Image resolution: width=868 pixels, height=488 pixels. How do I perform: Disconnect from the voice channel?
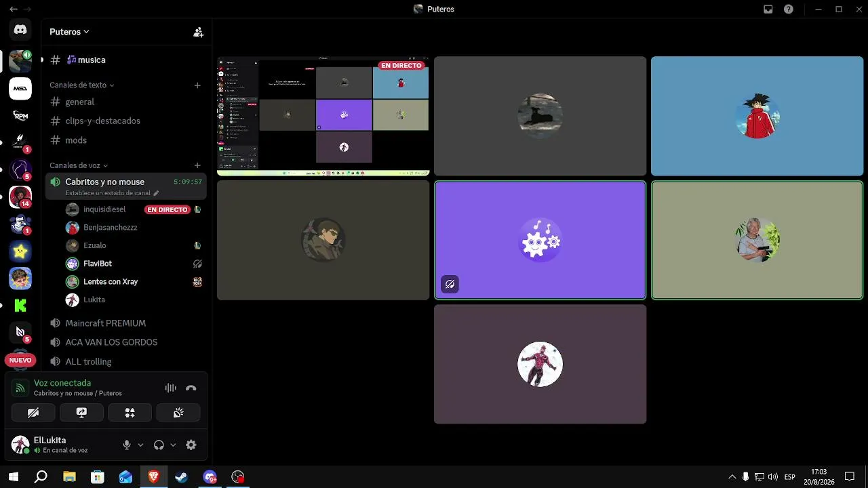191,388
